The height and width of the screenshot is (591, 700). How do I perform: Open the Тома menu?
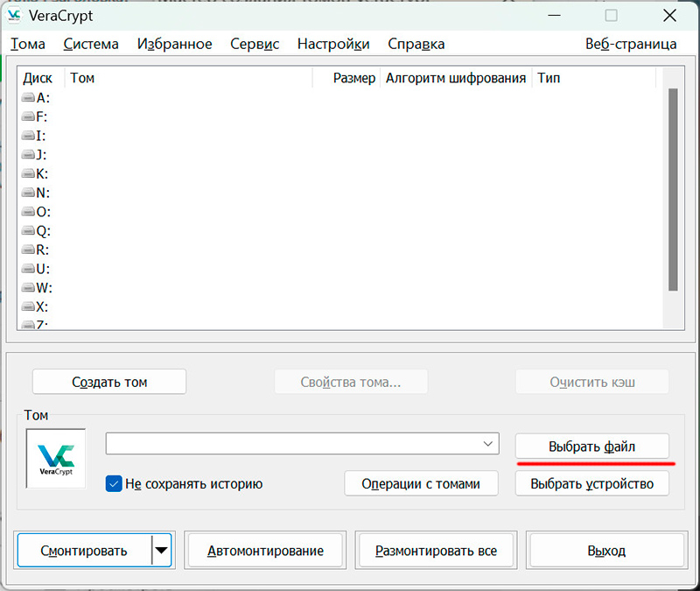click(x=27, y=44)
